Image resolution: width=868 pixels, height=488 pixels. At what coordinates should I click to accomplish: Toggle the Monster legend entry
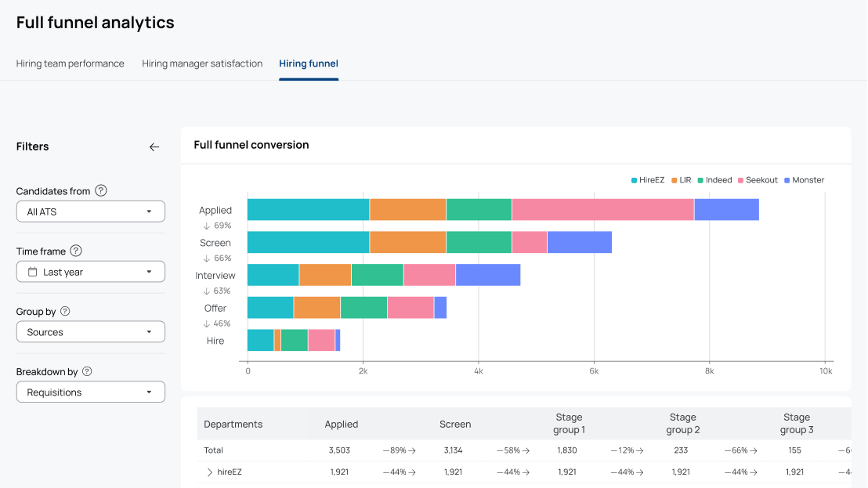pos(805,180)
